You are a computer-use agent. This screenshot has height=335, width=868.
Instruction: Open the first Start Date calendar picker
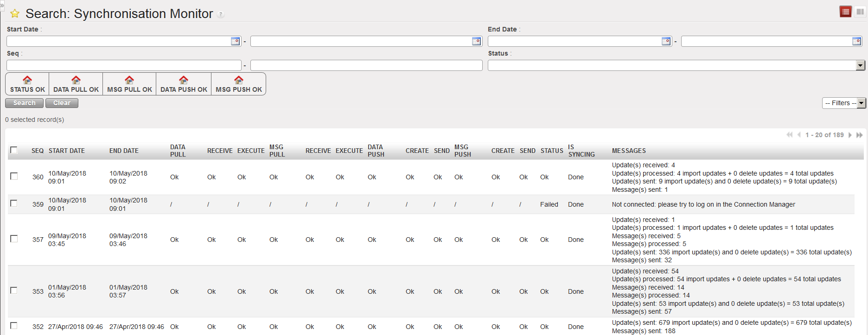pos(236,41)
